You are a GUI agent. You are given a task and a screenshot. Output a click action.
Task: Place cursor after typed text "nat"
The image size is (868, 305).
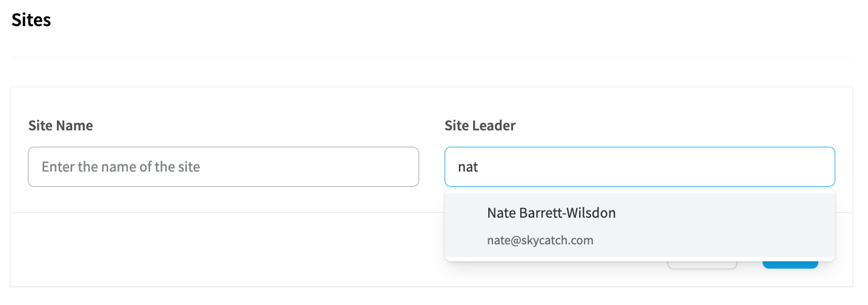(480, 167)
